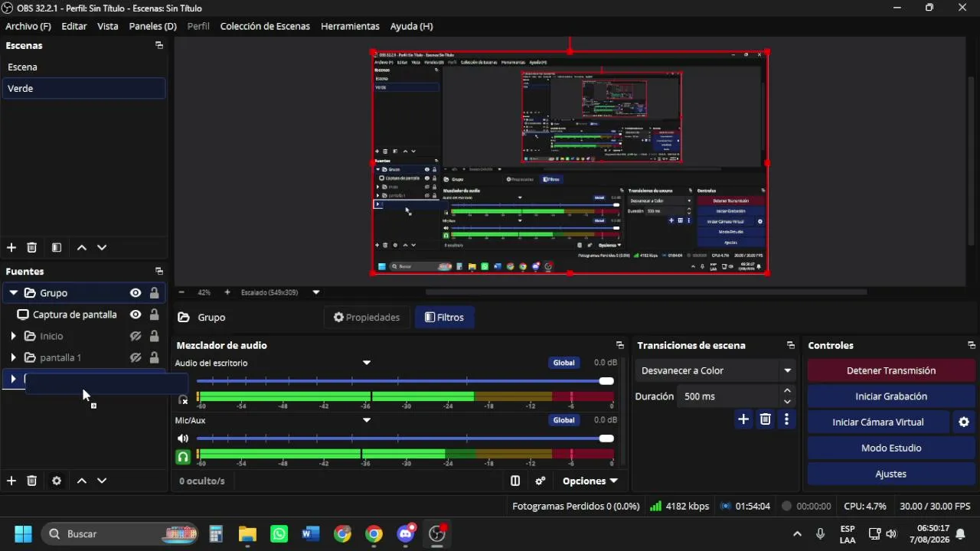
Task: Open the Archivo menu
Action: [28, 26]
